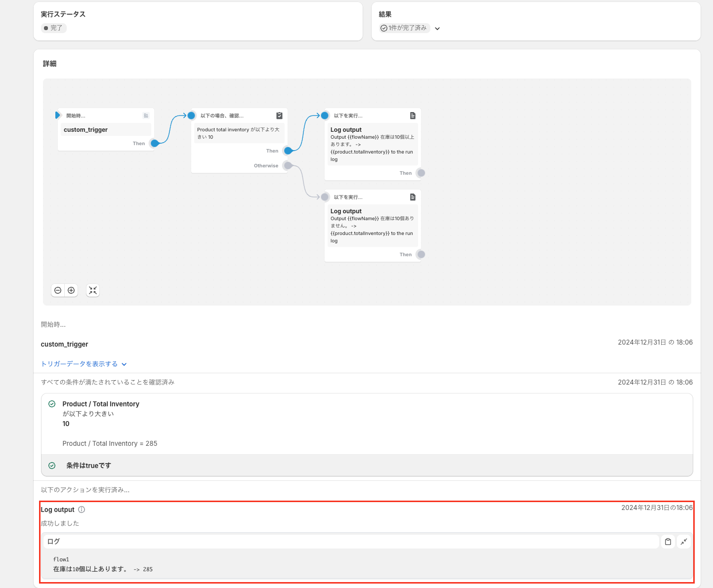Click the input connector of the upper Log output node

(x=325, y=116)
